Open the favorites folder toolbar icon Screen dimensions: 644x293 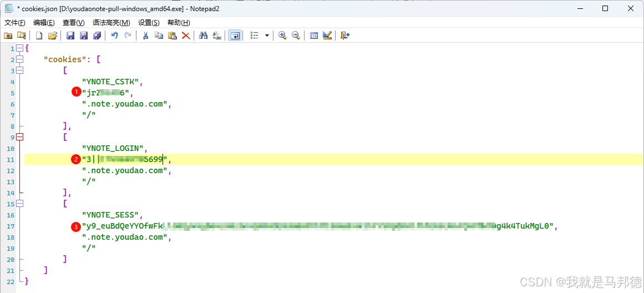[8, 36]
